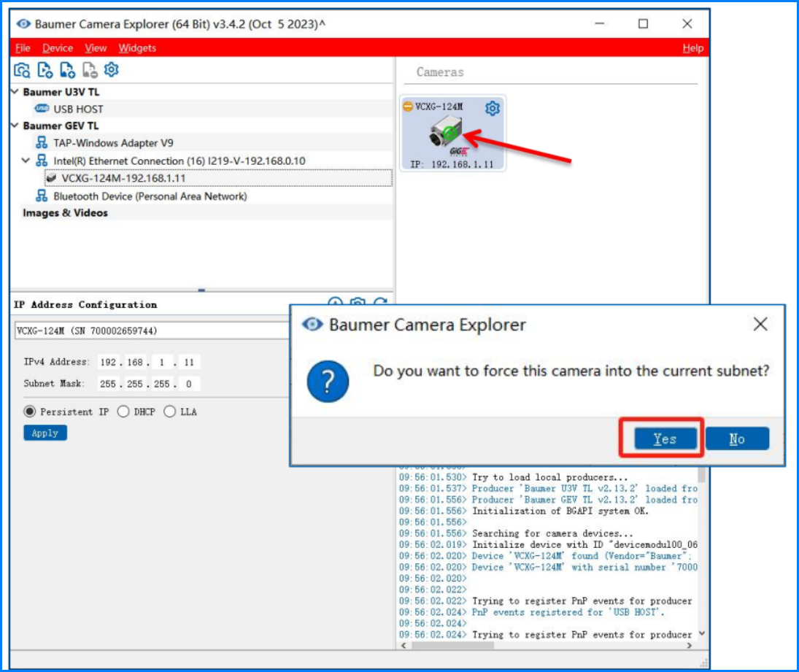Click the log scroll-left arrow
Viewport: 799px width, 672px height.
tap(404, 646)
